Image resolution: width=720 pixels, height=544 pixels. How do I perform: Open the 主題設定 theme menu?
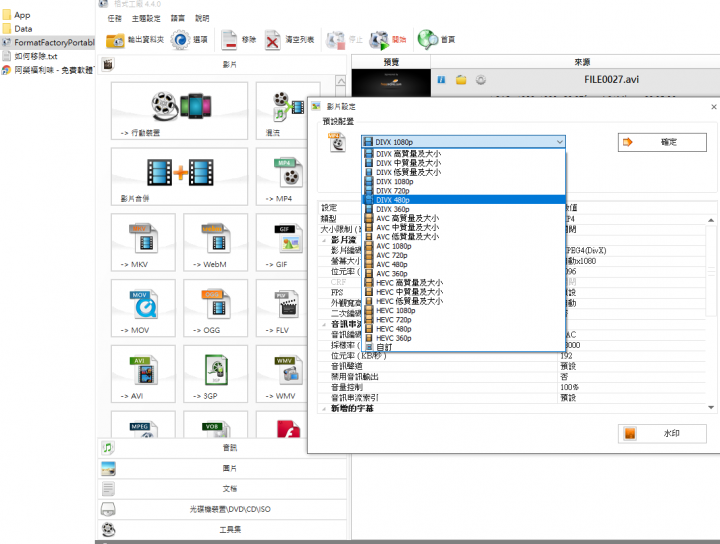[146, 18]
